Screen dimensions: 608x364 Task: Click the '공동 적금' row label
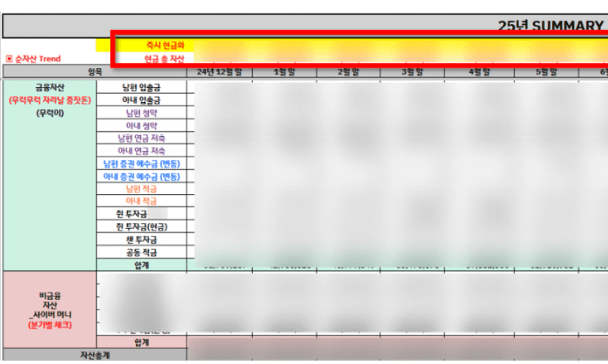coord(142,252)
